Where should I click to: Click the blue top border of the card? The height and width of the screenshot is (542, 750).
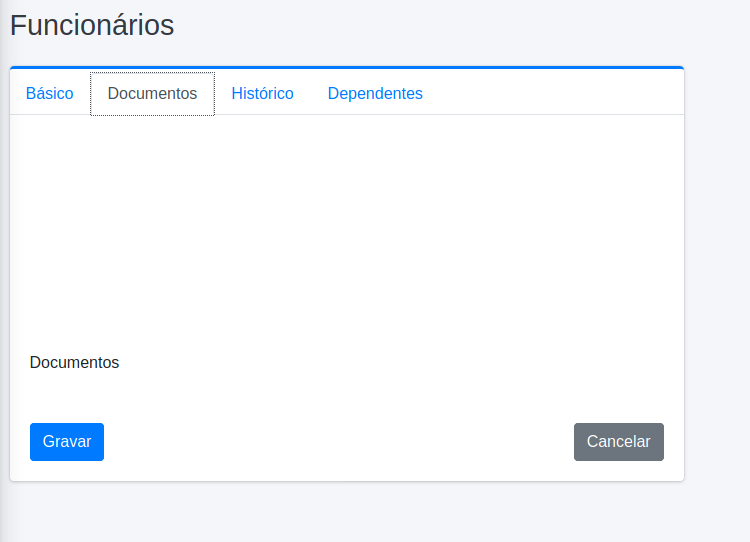[x=347, y=67]
